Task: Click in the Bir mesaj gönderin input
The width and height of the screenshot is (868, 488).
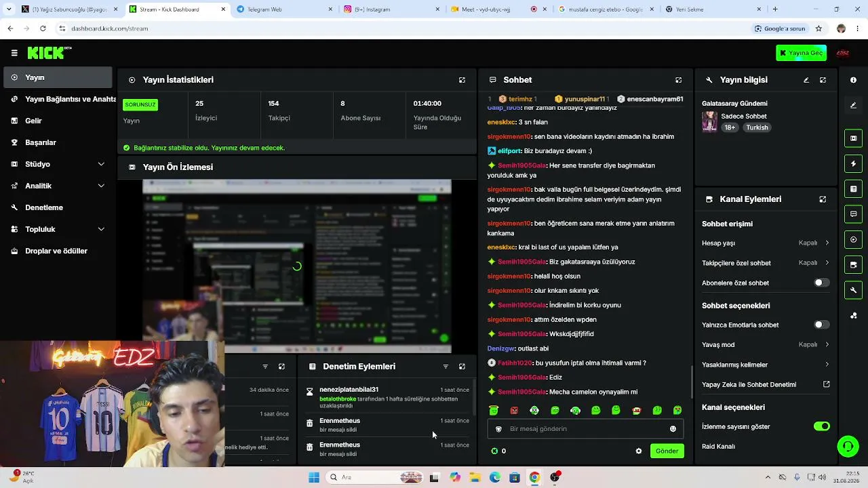Action: pyautogui.click(x=587, y=429)
